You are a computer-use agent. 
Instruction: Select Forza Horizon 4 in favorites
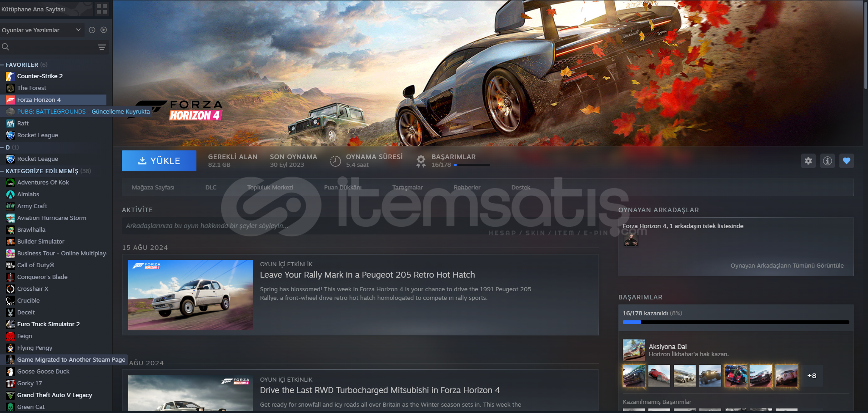click(53, 100)
